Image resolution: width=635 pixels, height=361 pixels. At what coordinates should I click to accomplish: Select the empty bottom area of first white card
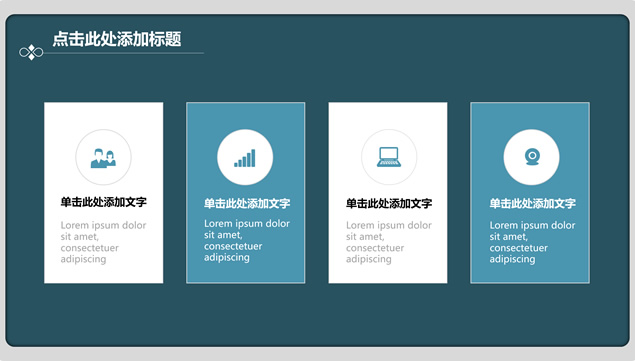point(104,275)
